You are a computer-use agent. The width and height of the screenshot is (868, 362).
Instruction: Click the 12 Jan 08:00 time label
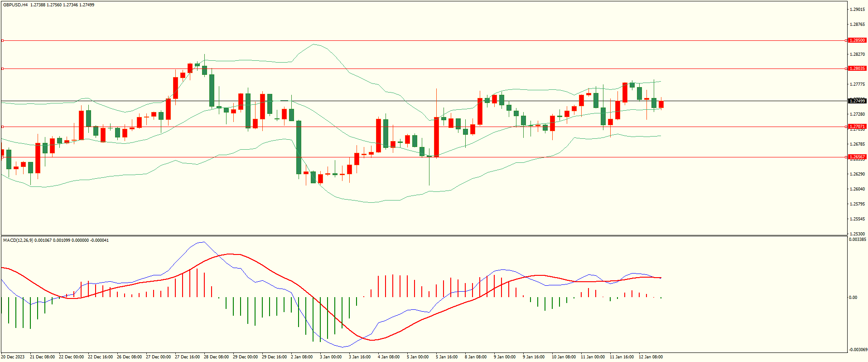point(651,357)
